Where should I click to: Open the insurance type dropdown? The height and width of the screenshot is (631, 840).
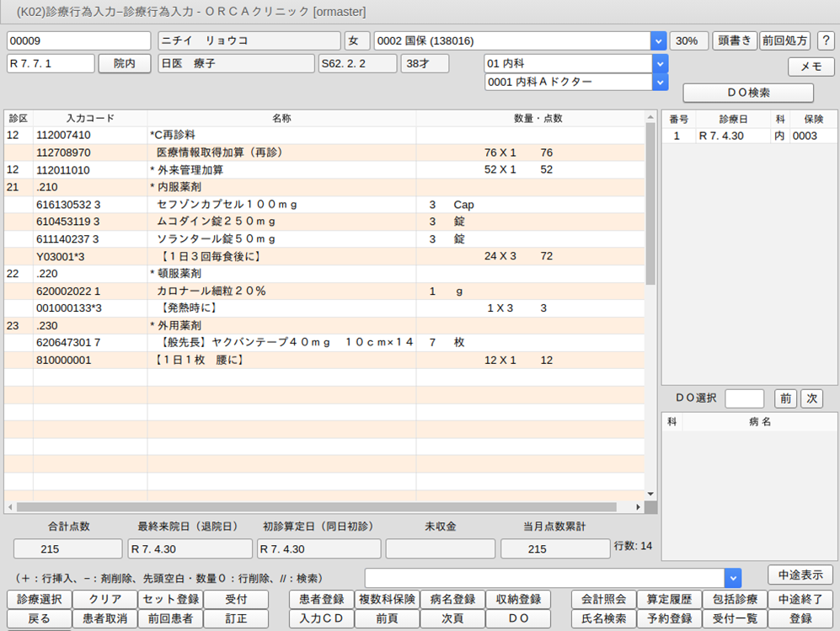pos(658,41)
